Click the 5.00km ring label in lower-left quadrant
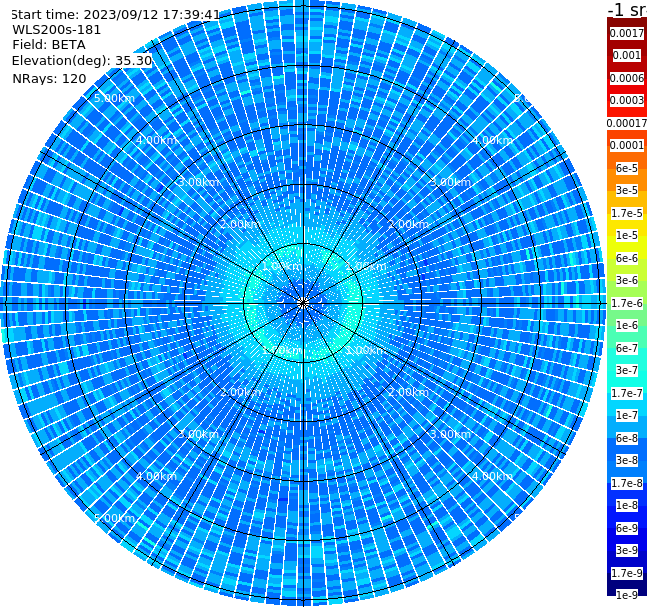This screenshot has width=647, height=607. coord(114,518)
